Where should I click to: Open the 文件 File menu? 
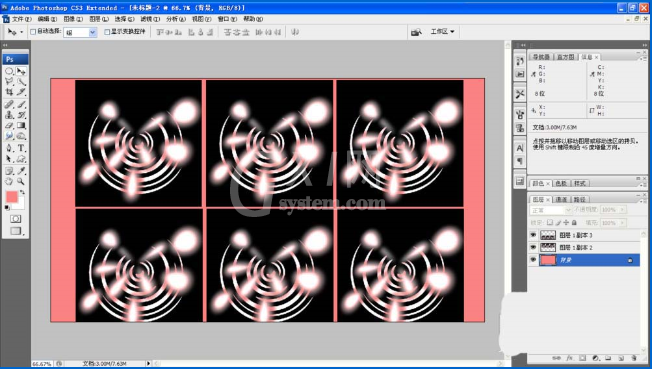point(21,19)
